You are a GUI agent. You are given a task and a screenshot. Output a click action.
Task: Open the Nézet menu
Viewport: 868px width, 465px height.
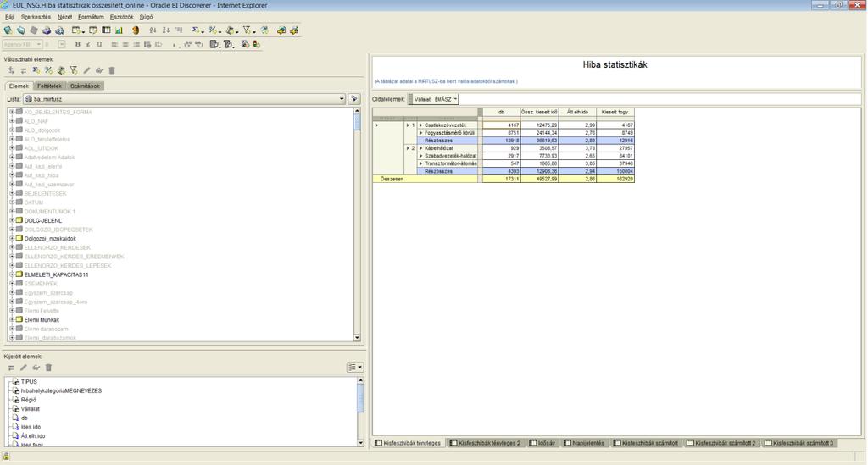pyautogui.click(x=64, y=17)
